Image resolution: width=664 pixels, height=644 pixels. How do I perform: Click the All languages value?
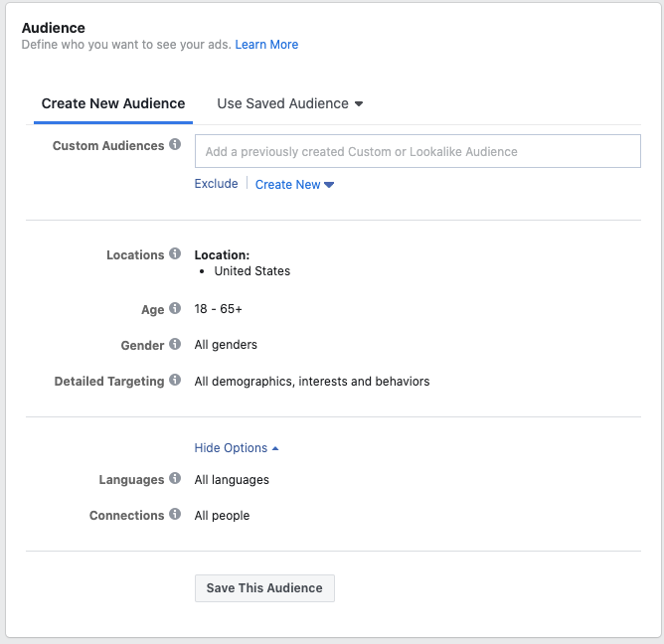coord(232,480)
